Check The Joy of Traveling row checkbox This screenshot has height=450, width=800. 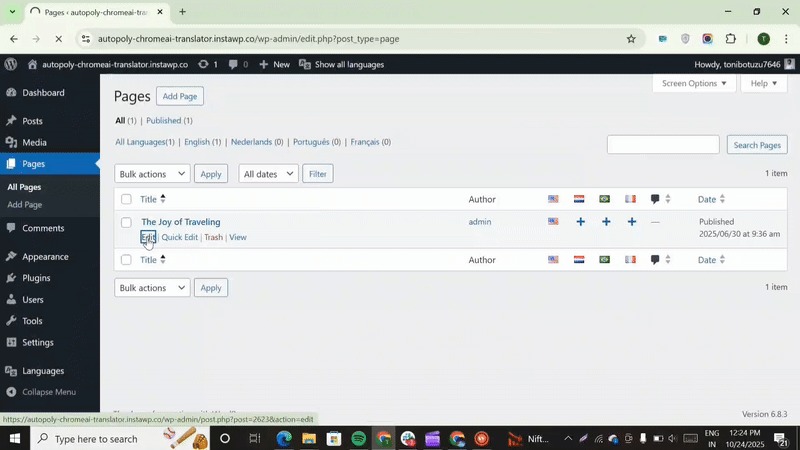(x=126, y=222)
